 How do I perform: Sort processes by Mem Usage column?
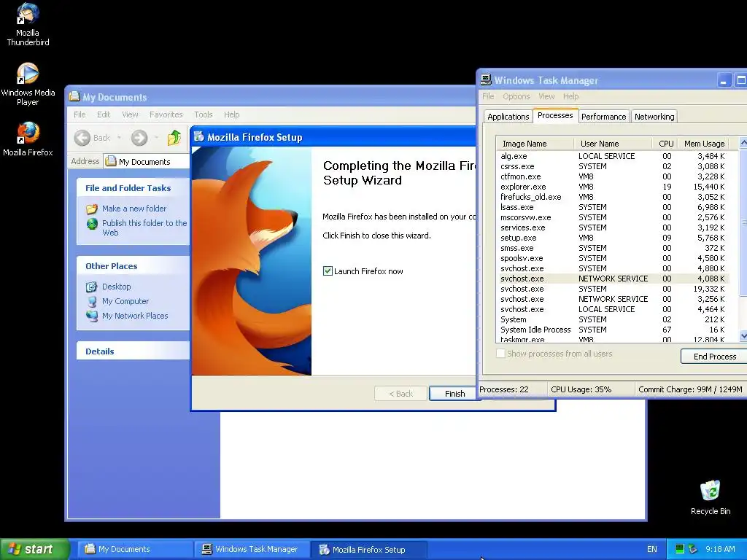tap(704, 144)
